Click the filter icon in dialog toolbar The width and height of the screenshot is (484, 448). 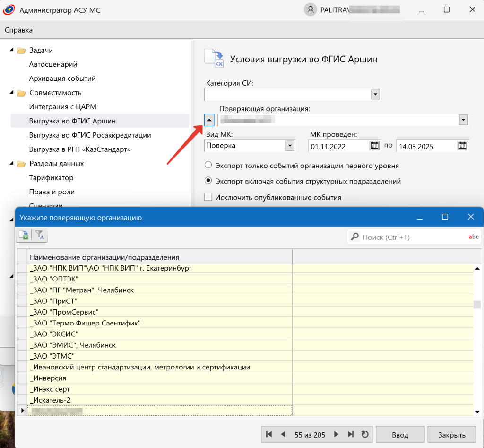[x=40, y=235]
